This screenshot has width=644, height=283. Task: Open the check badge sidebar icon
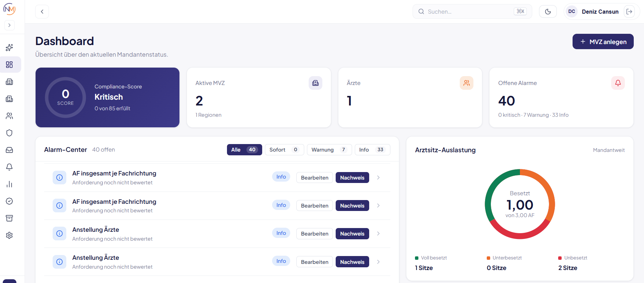point(9,201)
